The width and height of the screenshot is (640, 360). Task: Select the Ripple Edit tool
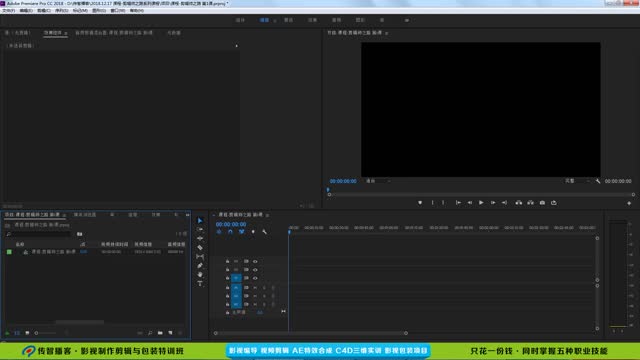pos(200,238)
